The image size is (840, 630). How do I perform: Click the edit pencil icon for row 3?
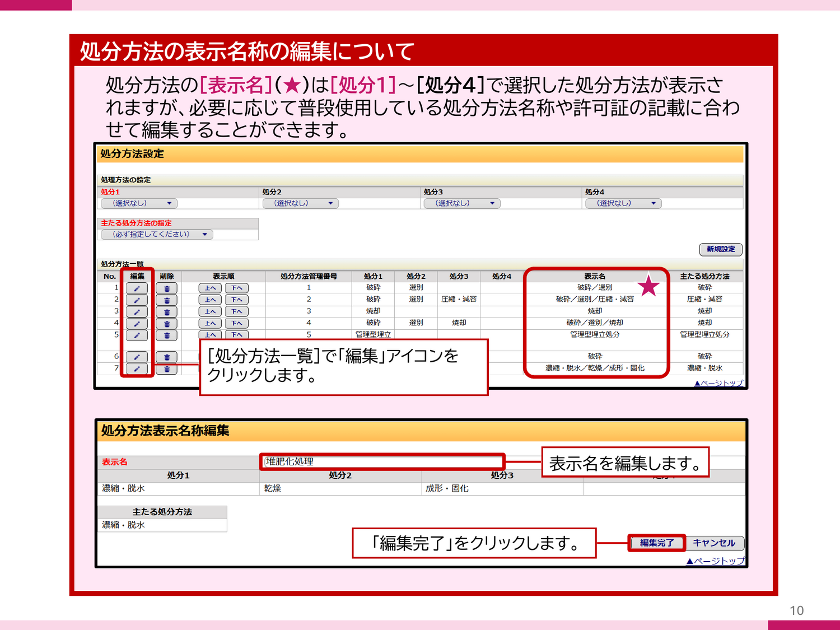[x=137, y=312]
